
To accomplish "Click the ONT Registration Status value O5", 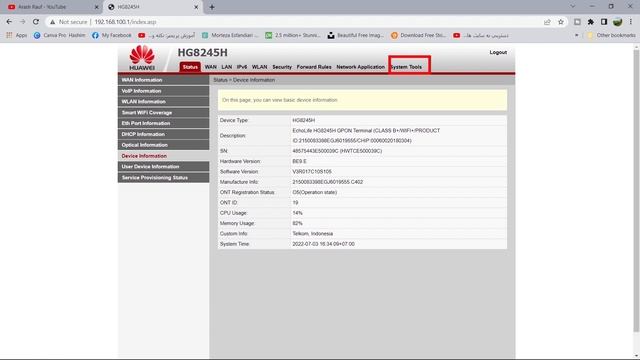I will coord(315,192).
